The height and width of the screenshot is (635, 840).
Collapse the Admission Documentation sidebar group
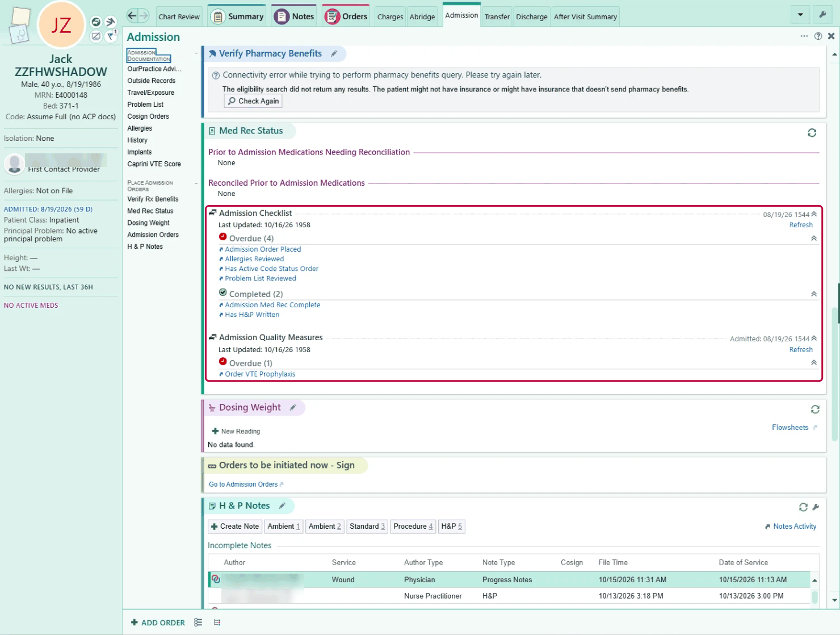coord(196,53)
